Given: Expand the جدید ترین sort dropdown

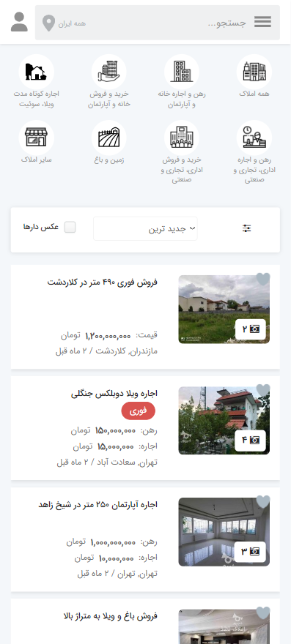Looking at the screenshot, I should (145, 228).
